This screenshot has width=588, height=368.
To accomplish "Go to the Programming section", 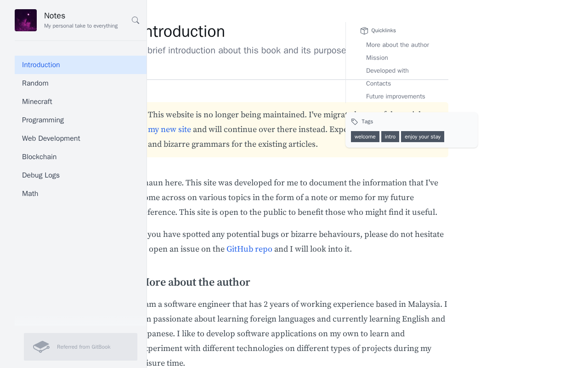I will (43, 120).
